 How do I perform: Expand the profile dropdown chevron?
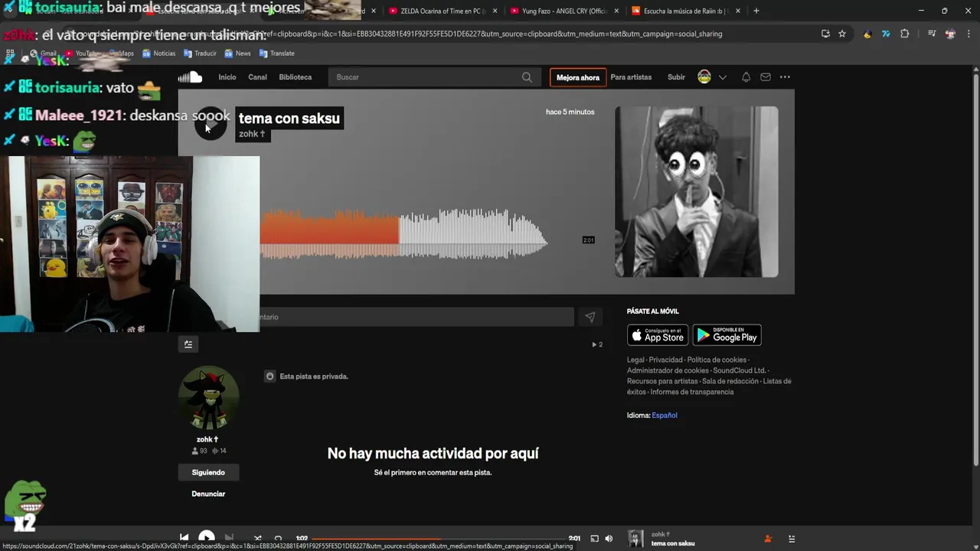[722, 77]
